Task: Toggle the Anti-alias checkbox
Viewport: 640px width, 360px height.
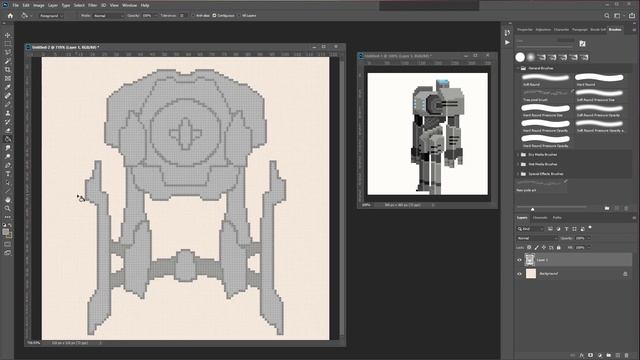Action: tap(194, 16)
